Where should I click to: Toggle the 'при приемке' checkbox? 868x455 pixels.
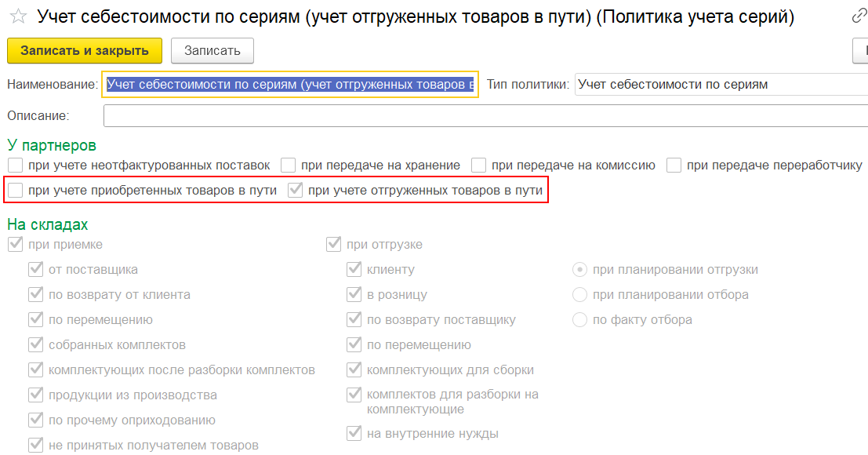tap(15, 245)
